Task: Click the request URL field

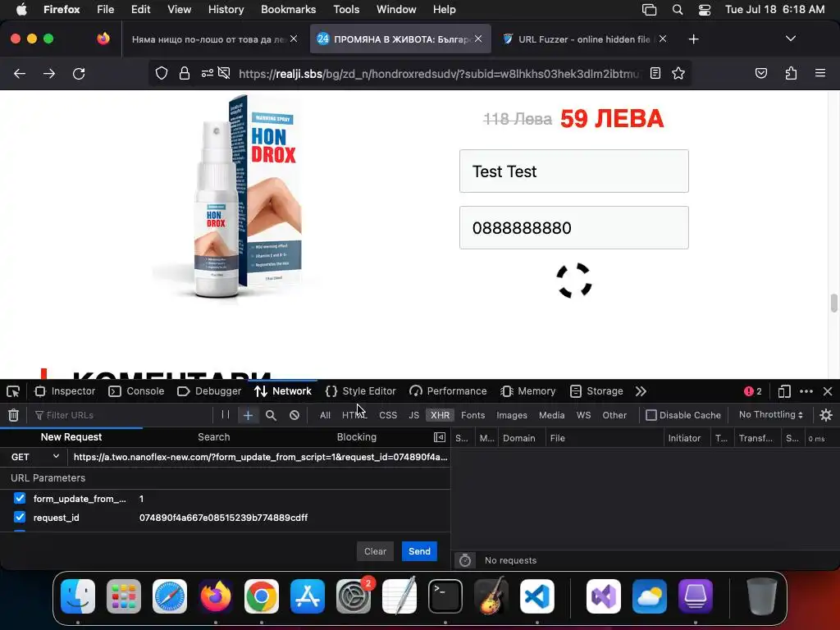Action: pyautogui.click(x=259, y=457)
